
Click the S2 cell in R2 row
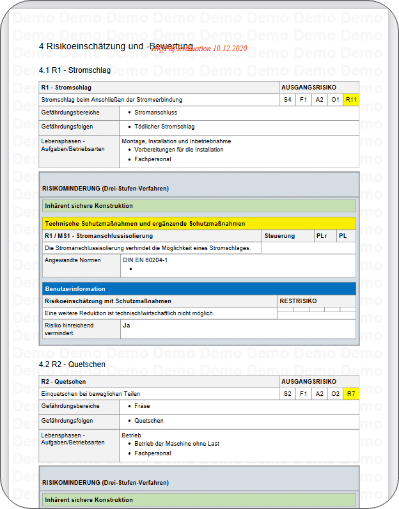[287, 394]
